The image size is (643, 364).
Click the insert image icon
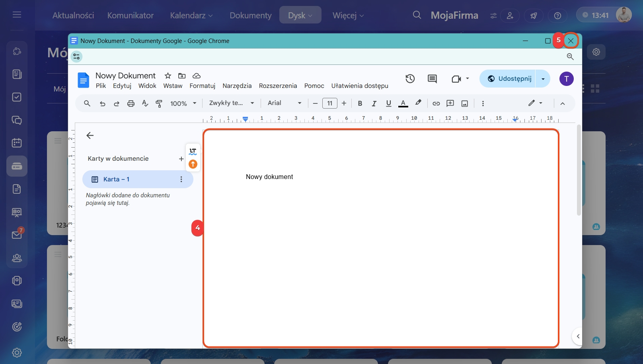[x=464, y=103]
